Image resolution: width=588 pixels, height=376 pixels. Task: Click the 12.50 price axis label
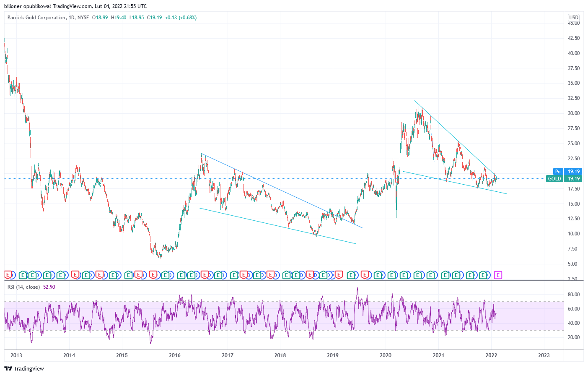pos(574,219)
